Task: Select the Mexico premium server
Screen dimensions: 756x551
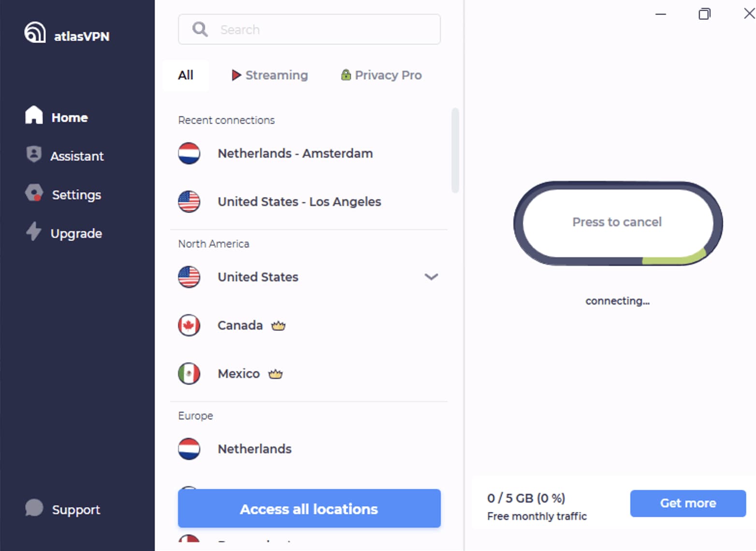Action: [238, 373]
